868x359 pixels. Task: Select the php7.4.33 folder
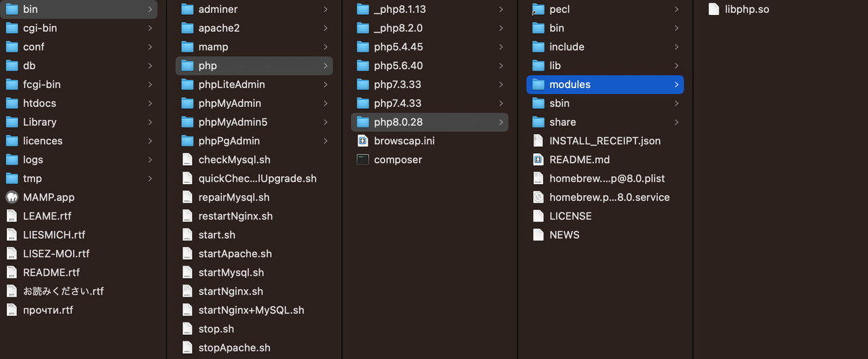click(397, 104)
